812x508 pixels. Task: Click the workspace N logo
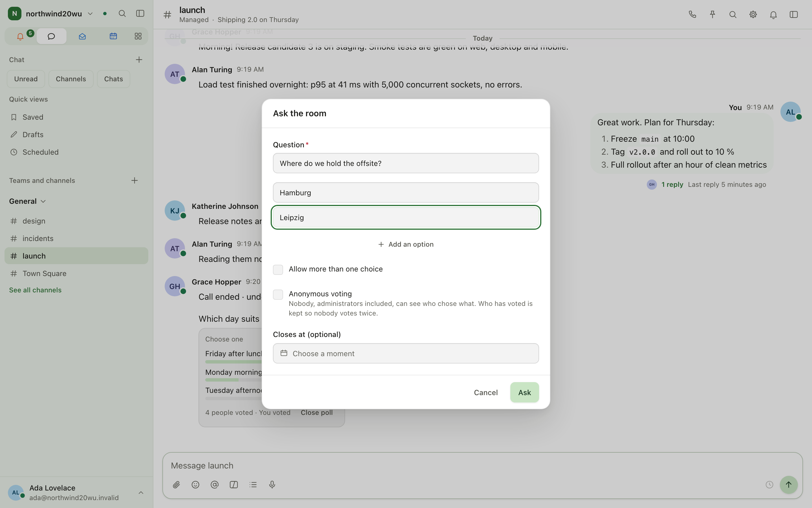click(14, 14)
